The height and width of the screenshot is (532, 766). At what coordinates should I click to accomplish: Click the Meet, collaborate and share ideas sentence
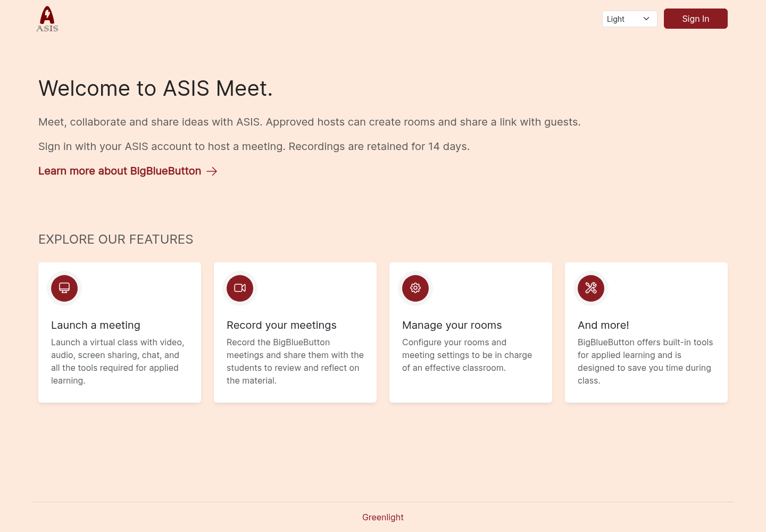tap(310, 122)
